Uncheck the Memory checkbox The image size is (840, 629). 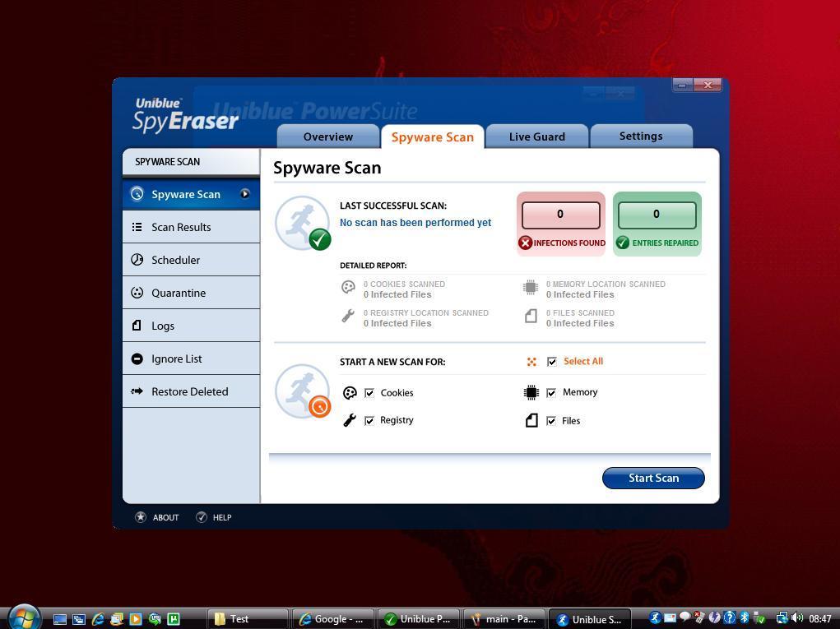point(550,393)
